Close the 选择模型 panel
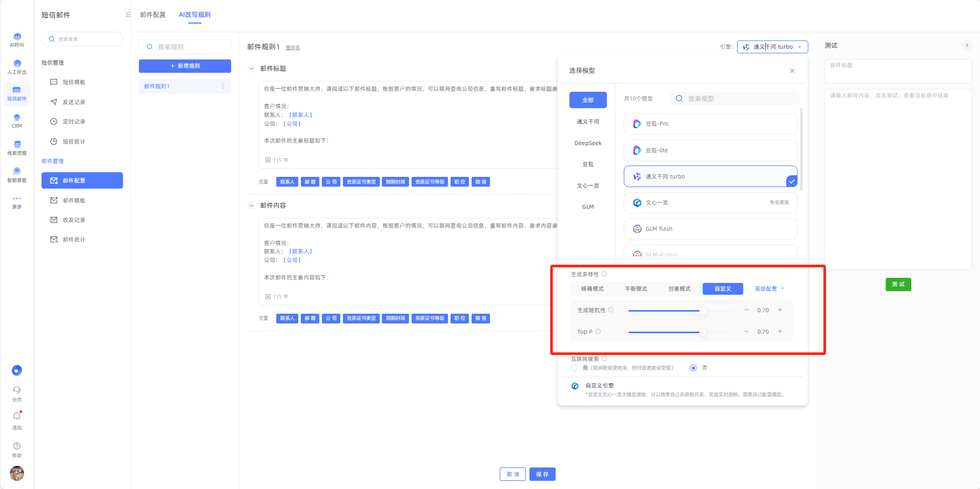980x489 pixels. tap(792, 71)
